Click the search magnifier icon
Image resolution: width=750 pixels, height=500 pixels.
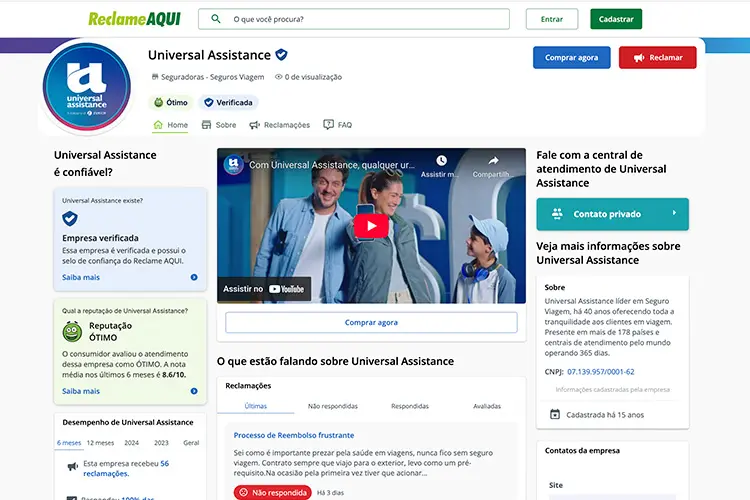216,19
